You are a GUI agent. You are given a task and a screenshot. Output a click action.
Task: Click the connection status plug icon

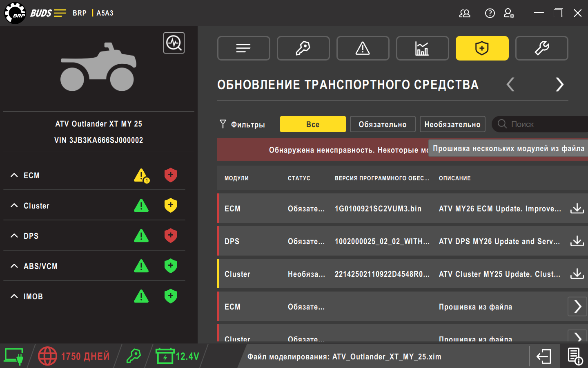tap(13, 356)
